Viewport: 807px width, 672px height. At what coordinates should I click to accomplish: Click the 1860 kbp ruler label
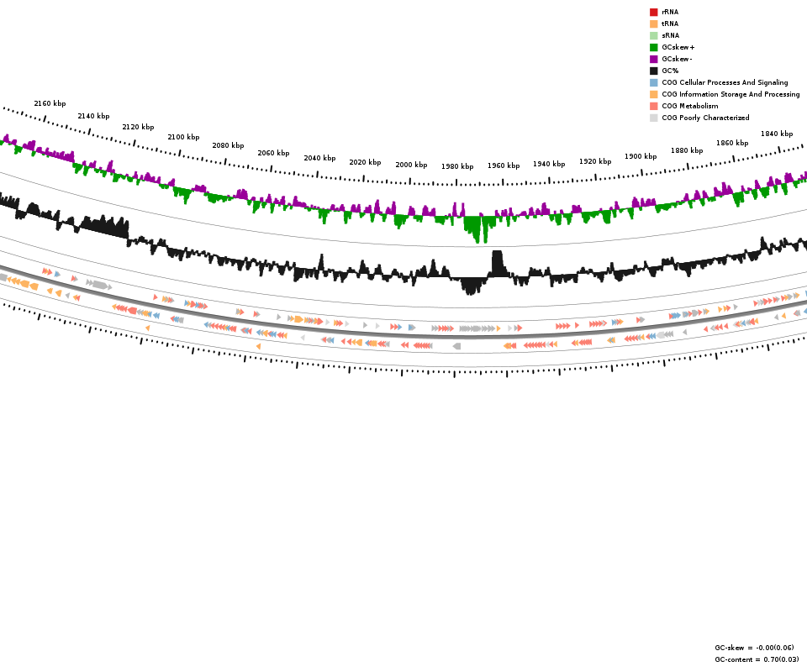tap(732, 143)
